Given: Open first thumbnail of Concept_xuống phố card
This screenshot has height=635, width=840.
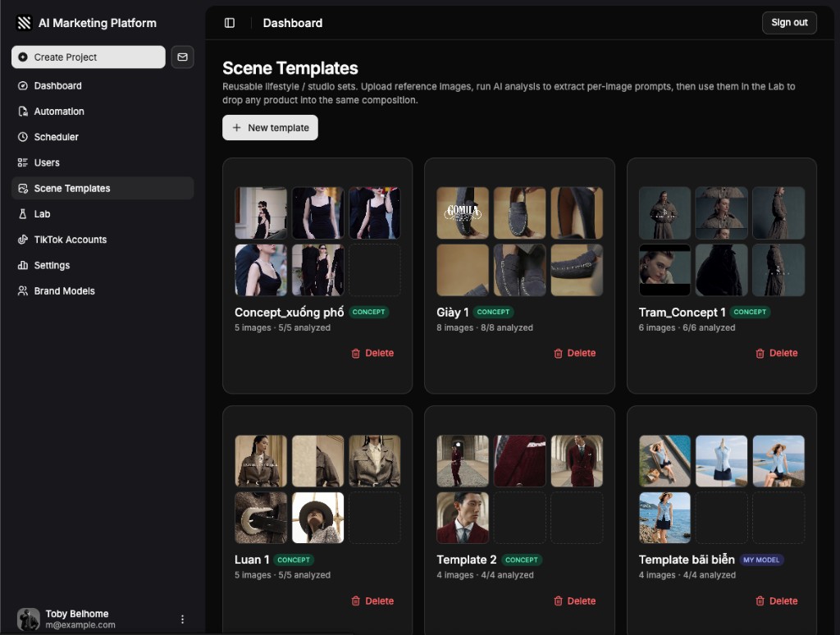Looking at the screenshot, I should pos(261,212).
